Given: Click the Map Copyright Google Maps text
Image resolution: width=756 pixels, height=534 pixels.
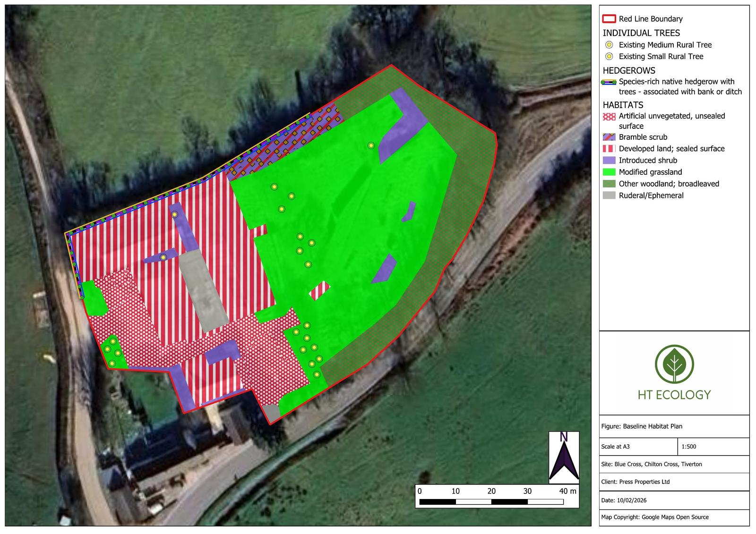Looking at the screenshot, I should click(654, 517).
